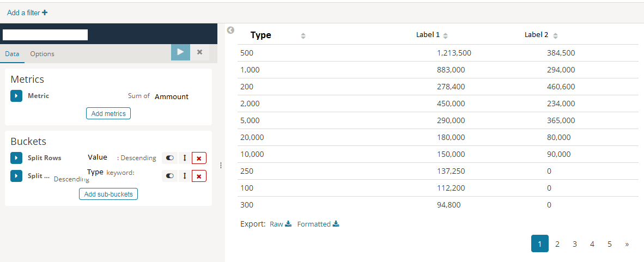This screenshot has width=644, height=262.
Task: Select the Data tab
Action: click(x=13, y=54)
